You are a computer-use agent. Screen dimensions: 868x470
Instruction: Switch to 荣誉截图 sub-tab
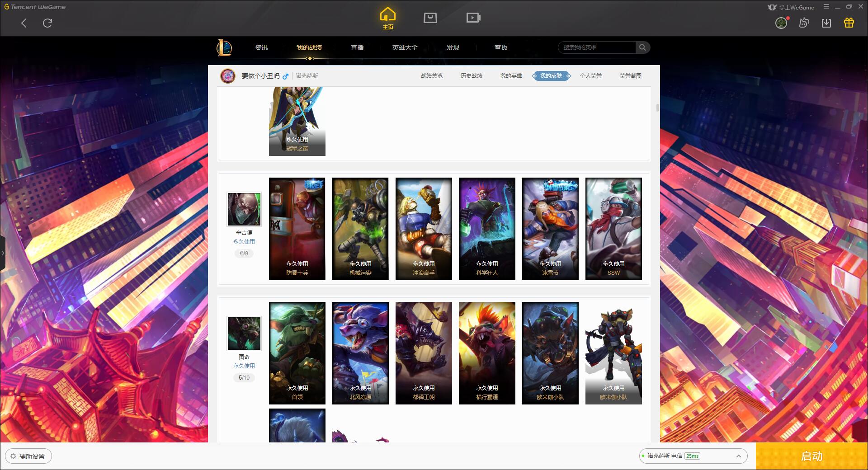click(x=631, y=76)
